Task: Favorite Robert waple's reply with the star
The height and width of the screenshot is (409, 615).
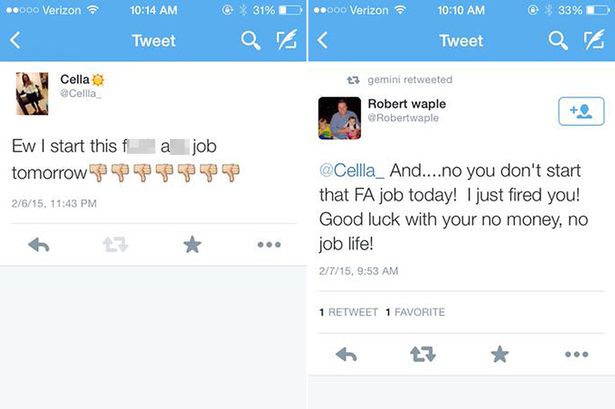Action: coord(499,354)
